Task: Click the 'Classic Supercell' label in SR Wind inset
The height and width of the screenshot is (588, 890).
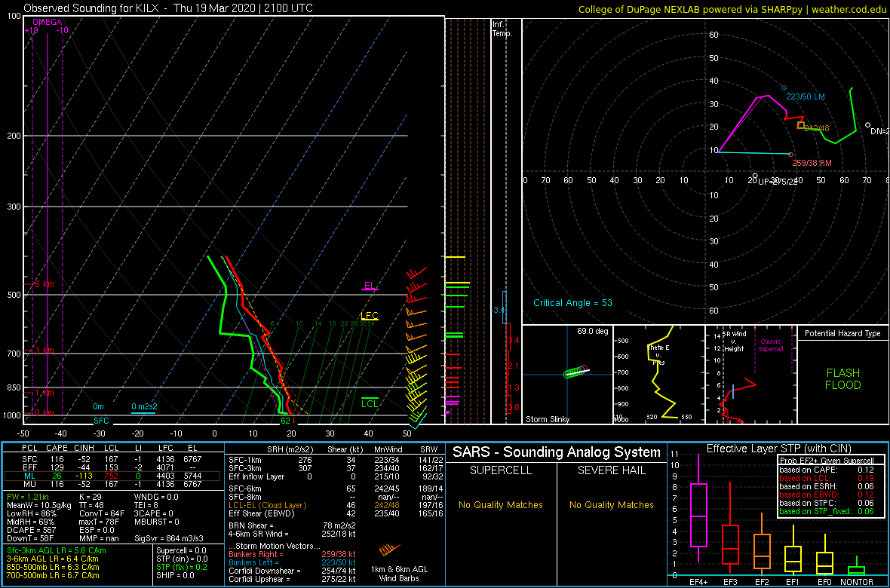Action: [771, 345]
